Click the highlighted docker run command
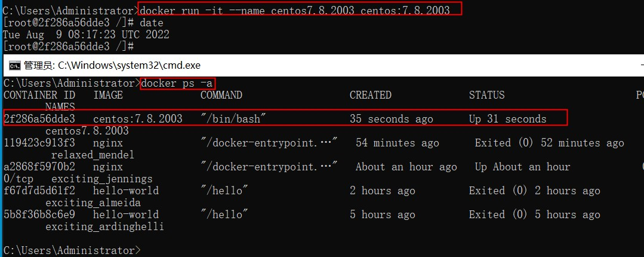 (300, 10)
